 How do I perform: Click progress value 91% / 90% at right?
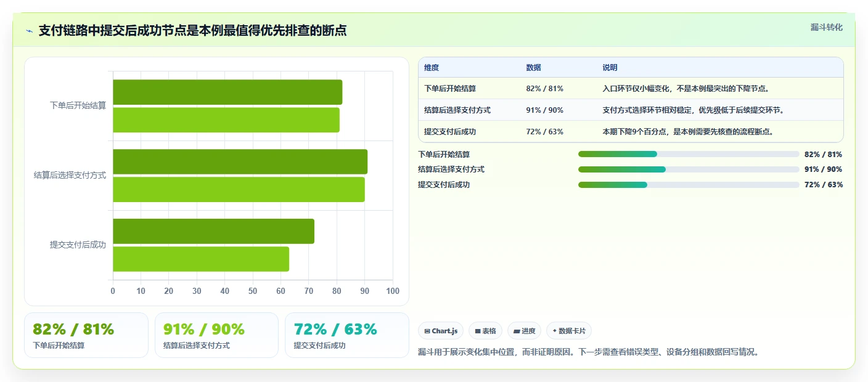click(823, 169)
